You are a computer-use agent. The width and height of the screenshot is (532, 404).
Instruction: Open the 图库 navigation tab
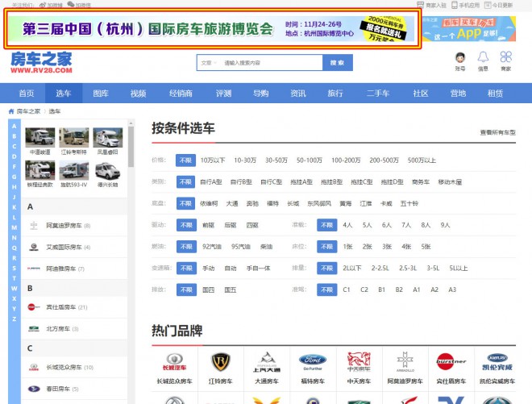(101, 94)
